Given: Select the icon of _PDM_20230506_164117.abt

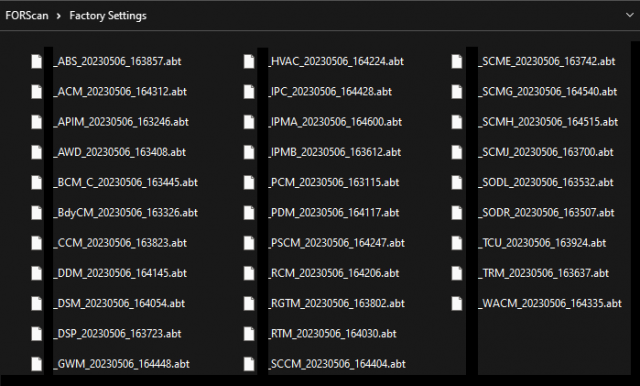Looking at the screenshot, I should point(249,212).
